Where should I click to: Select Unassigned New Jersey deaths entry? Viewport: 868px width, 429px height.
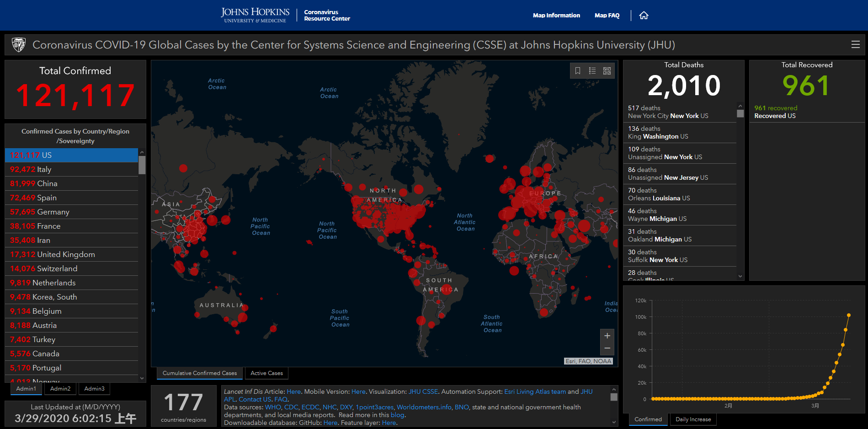pyautogui.click(x=680, y=174)
